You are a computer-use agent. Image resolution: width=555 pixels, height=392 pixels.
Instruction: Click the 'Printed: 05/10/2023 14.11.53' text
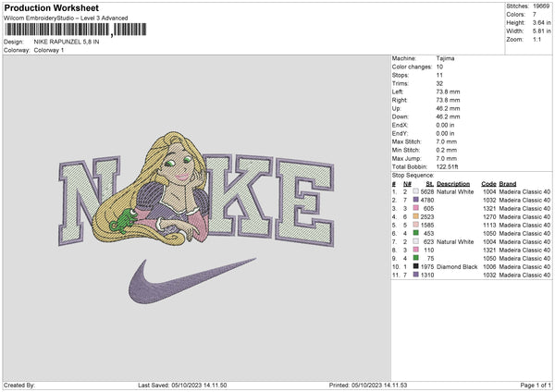368,385
